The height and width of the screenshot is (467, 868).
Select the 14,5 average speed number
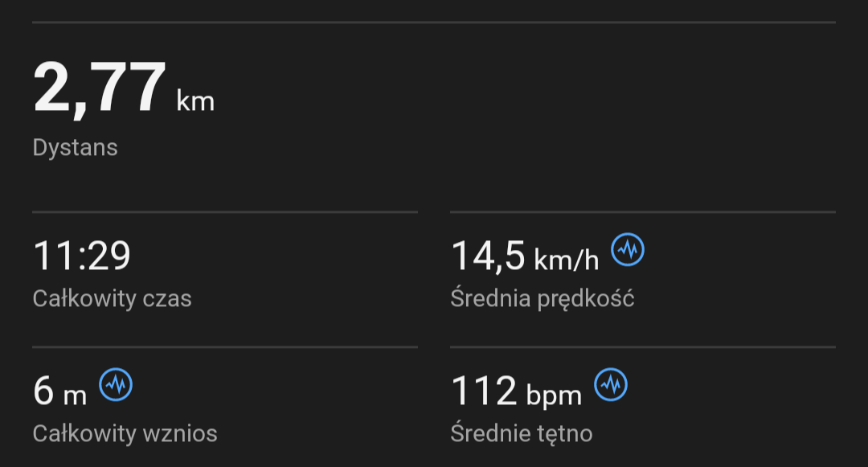pos(488,256)
